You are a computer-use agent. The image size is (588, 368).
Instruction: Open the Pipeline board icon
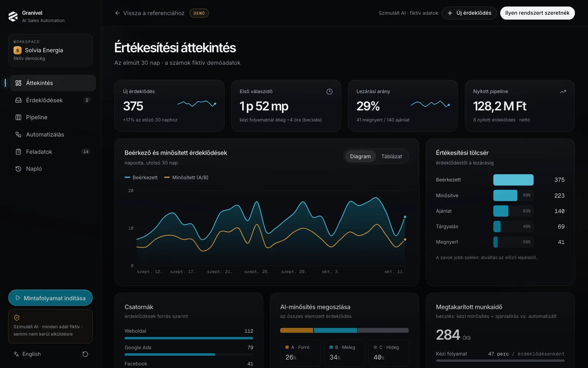click(18, 117)
